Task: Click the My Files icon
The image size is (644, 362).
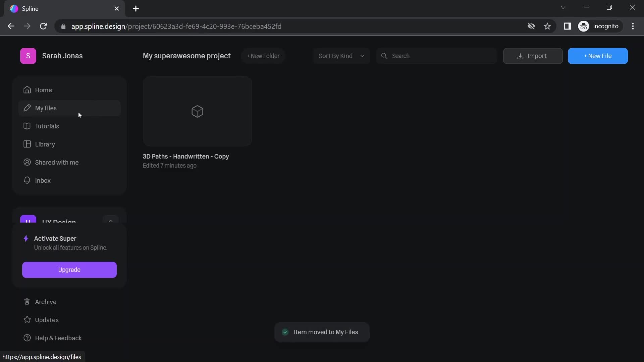Action: pos(27,108)
